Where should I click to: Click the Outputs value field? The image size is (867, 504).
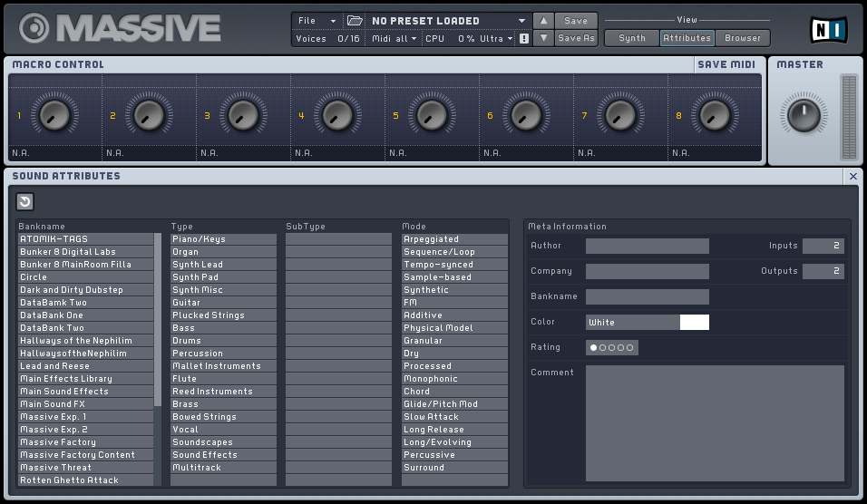[x=823, y=271]
